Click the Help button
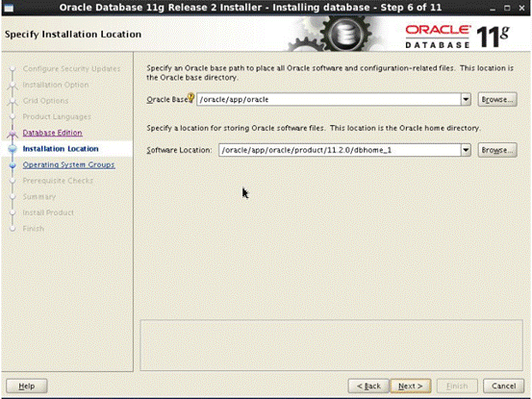532x399 pixels. coord(27,386)
